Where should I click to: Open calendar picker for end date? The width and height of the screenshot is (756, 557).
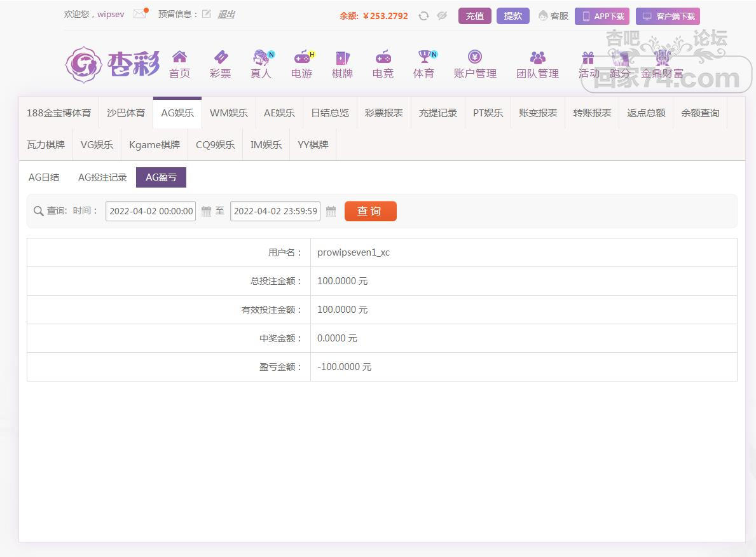pos(331,211)
